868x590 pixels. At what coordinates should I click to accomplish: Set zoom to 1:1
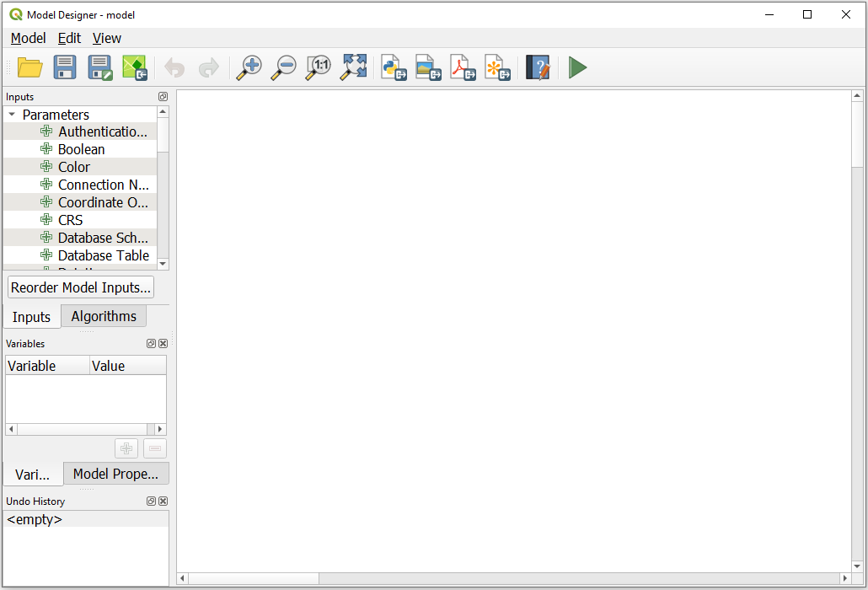[319, 67]
